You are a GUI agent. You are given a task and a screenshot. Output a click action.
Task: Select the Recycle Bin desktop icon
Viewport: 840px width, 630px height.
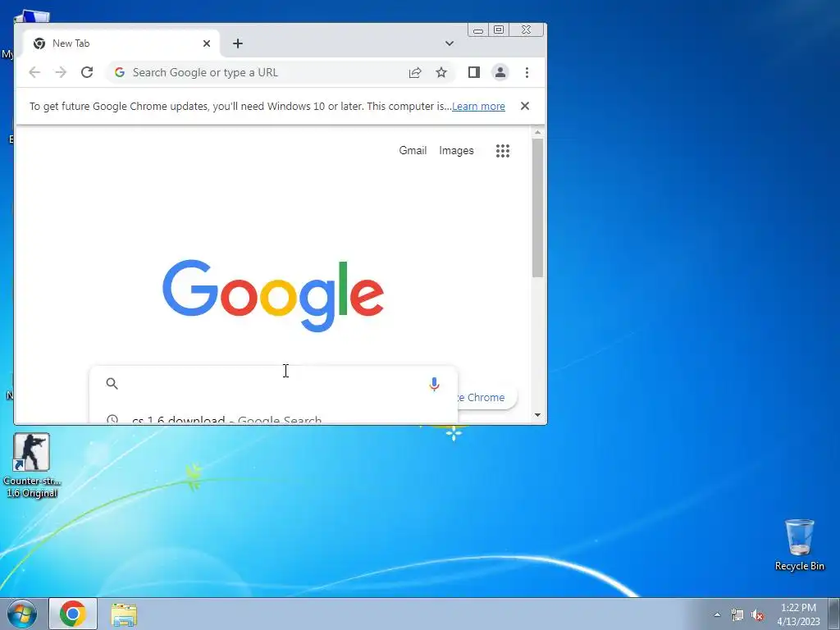[799, 545]
